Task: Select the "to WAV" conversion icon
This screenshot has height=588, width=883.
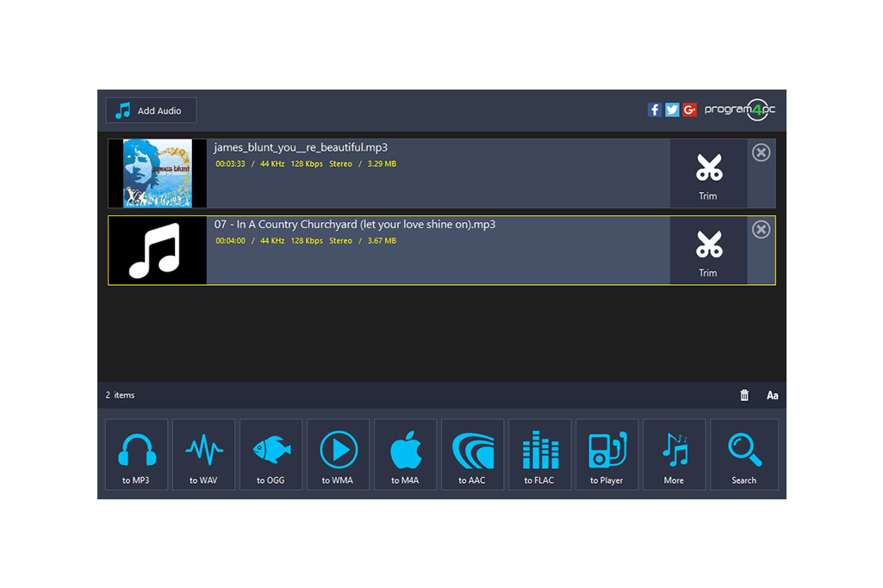Action: [x=203, y=455]
